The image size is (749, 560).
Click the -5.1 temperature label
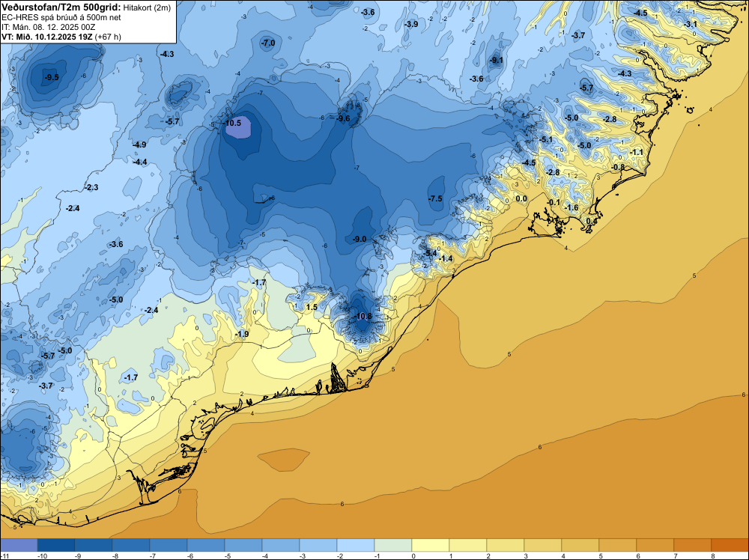click(x=546, y=139)
